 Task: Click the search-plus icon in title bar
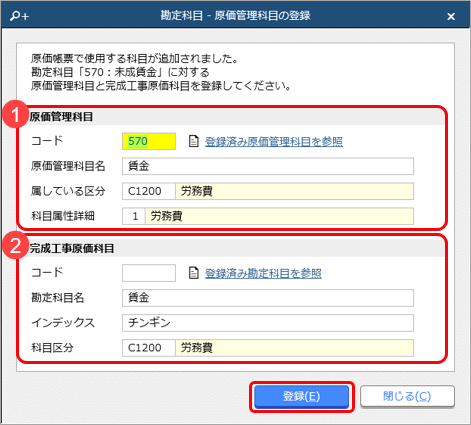[19, 16]
